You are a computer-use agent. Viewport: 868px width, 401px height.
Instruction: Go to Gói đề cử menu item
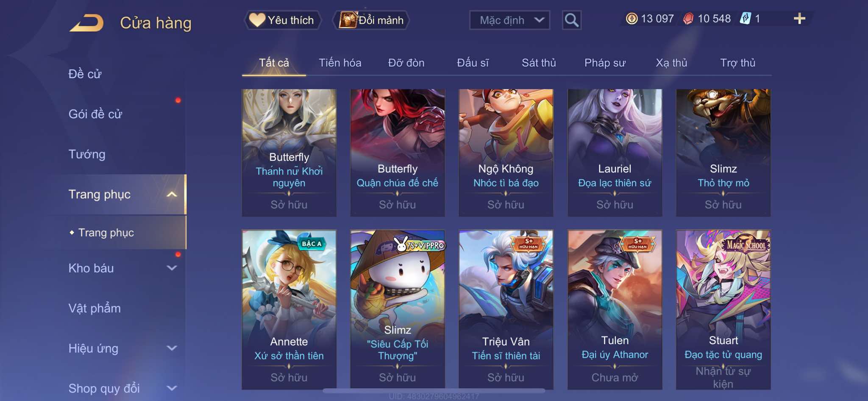[x=95, y=114]
